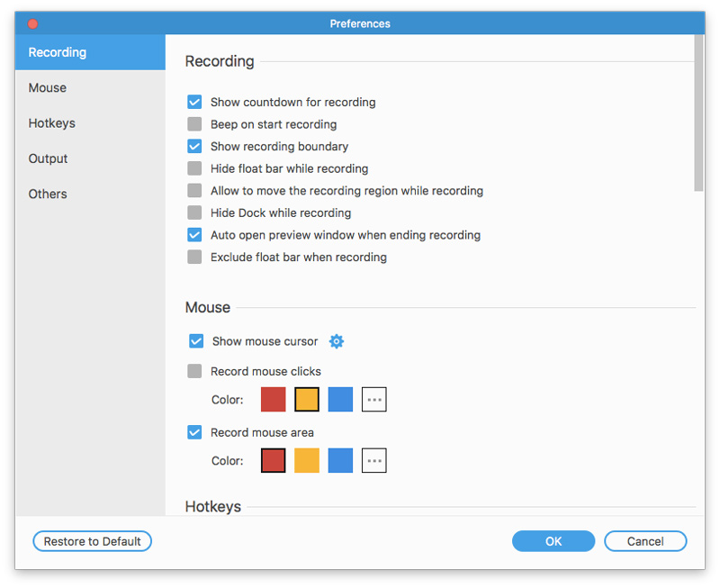Screen dimensions: 720x588
Task: Enable Hide Dock while recording
Action: click(194, 213)
